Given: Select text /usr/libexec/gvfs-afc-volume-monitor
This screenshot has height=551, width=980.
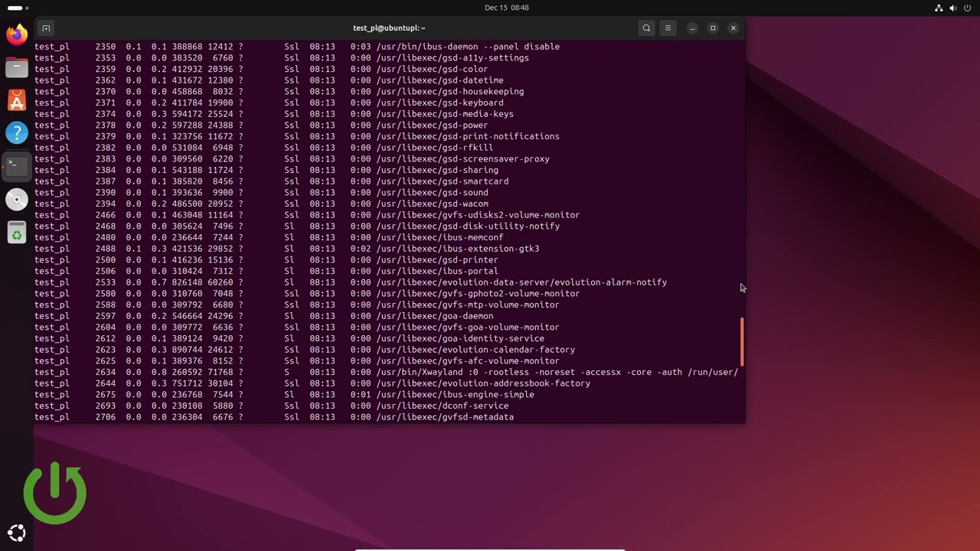Looking at the screenshot, I should (468, 361).
